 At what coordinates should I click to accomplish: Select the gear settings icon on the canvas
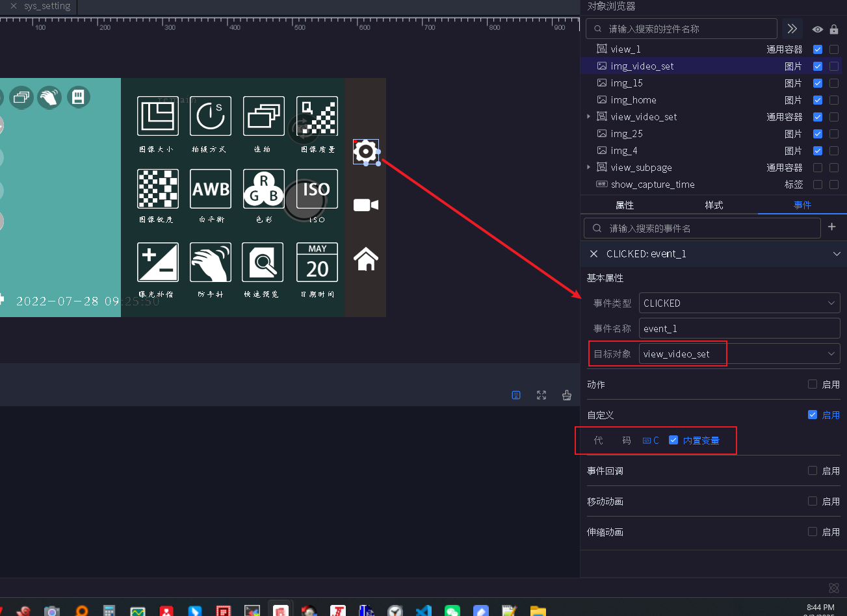point(366,152)
